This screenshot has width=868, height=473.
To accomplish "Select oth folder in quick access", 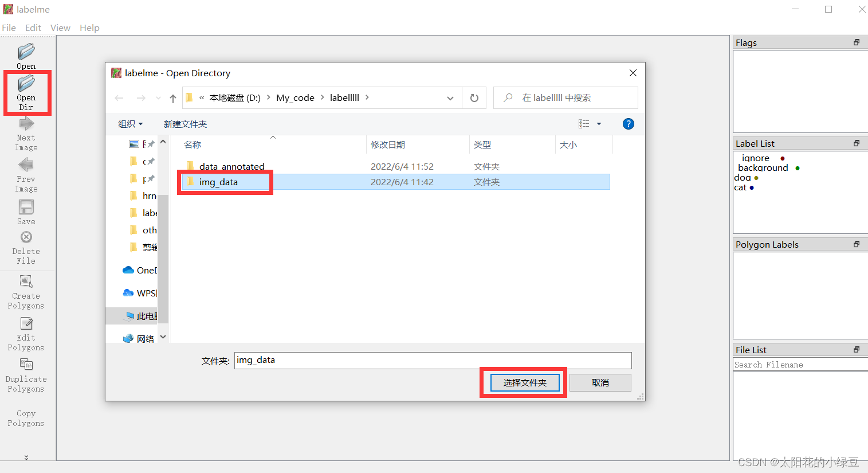I will (x=143, y=230).
